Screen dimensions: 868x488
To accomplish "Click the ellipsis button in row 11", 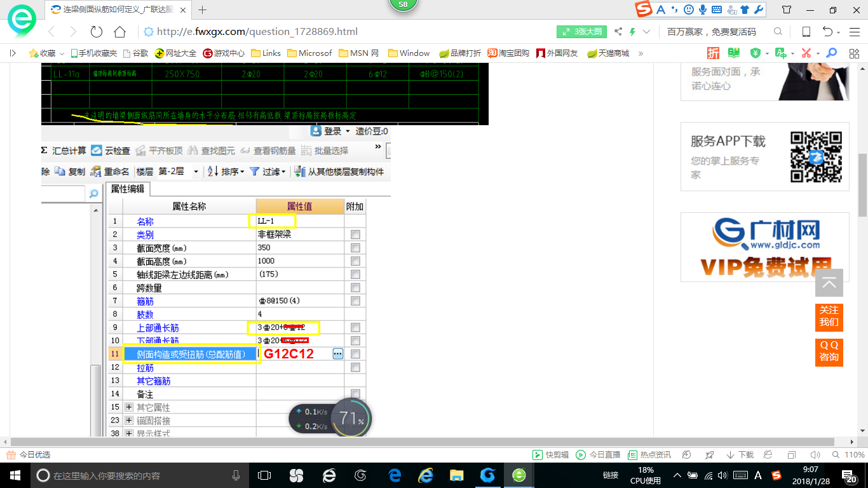I will pyautogui.click(x=338, y=354).
